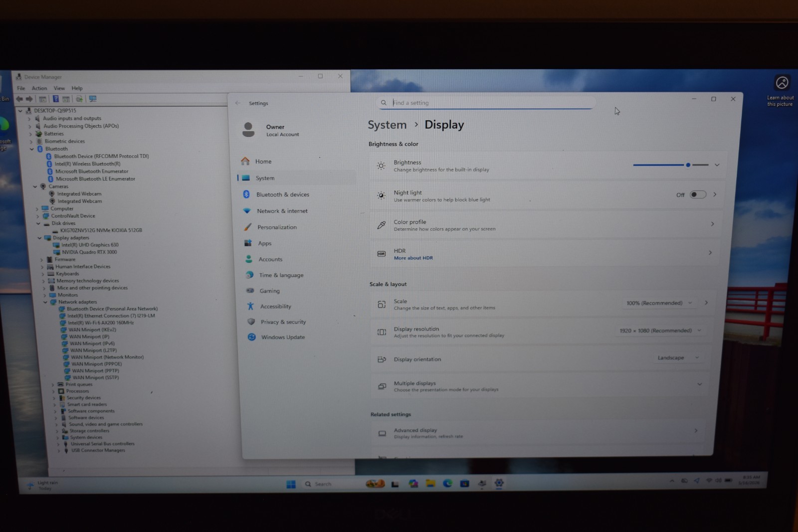798x532 pixels.
Task: Select NVIDIA Quadro RTX 3000 adapter
Action: point(89,252)
